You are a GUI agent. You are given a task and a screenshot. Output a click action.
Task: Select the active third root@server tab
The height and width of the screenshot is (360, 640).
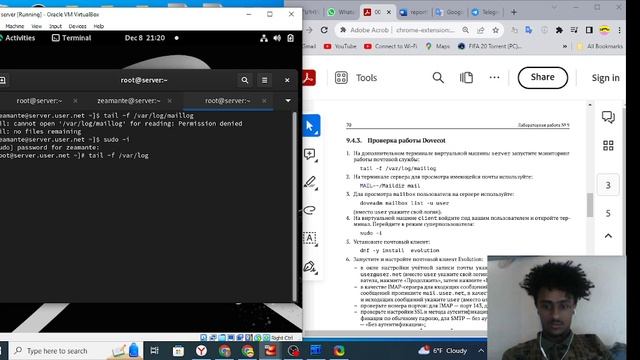[x=228, y=100]
